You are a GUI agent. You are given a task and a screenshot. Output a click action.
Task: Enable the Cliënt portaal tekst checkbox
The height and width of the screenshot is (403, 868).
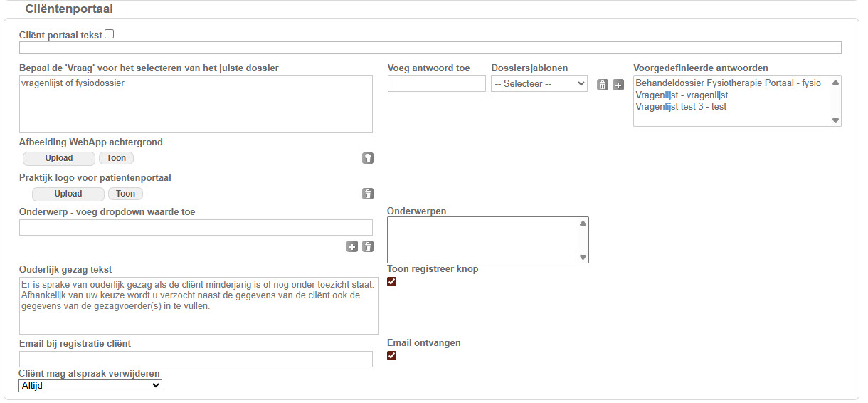click(110, 34)
